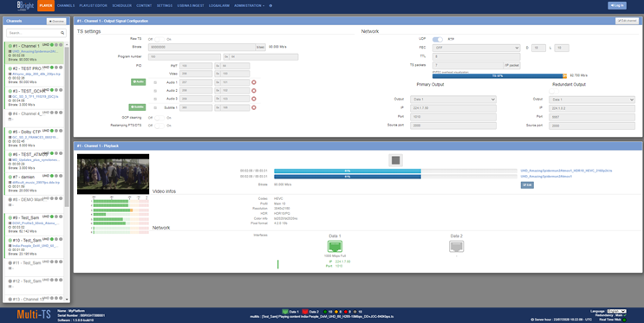Image resolution: width=644 pixels, height=323 pixels.
Task: Toggle the Raw TS switch
Action: click(x=159, y=39)
